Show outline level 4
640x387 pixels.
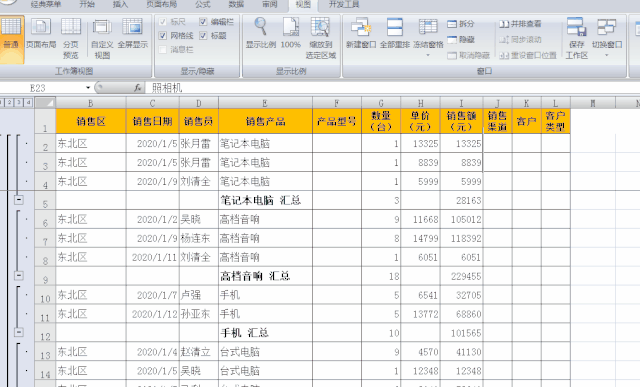(x=28, y=102)
